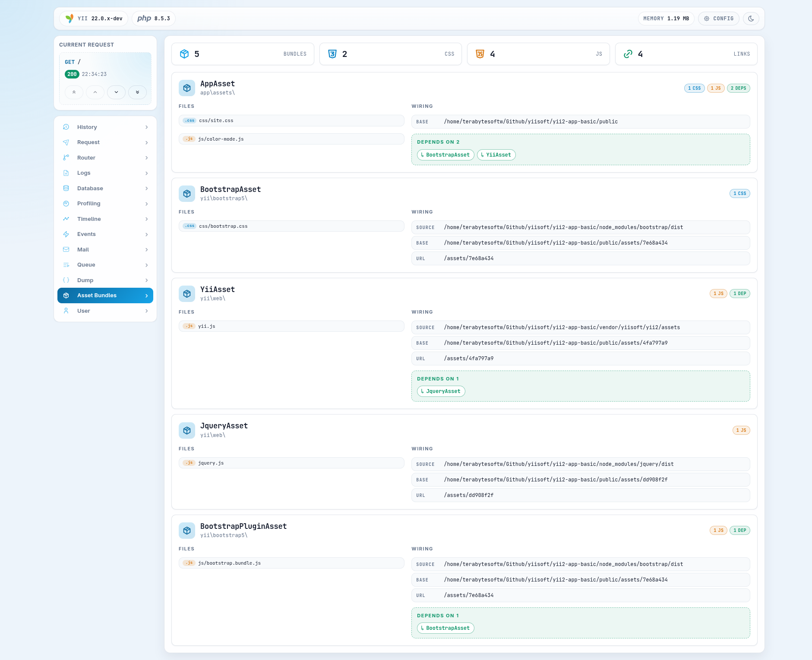Go to previous request with up arrow

[95, 92]
